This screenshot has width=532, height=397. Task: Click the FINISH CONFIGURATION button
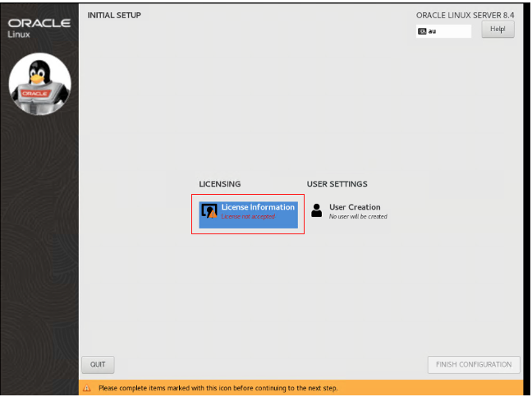point(474,364)
